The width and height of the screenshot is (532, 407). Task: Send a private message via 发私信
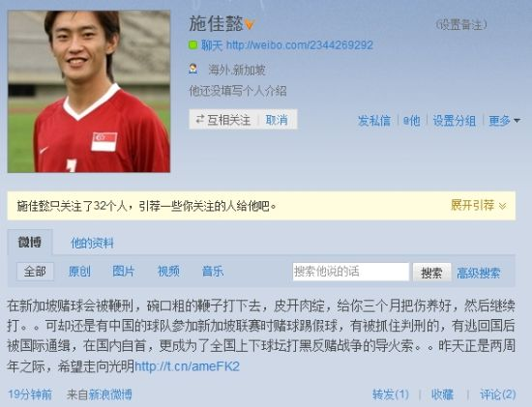[x=374, y=121]
